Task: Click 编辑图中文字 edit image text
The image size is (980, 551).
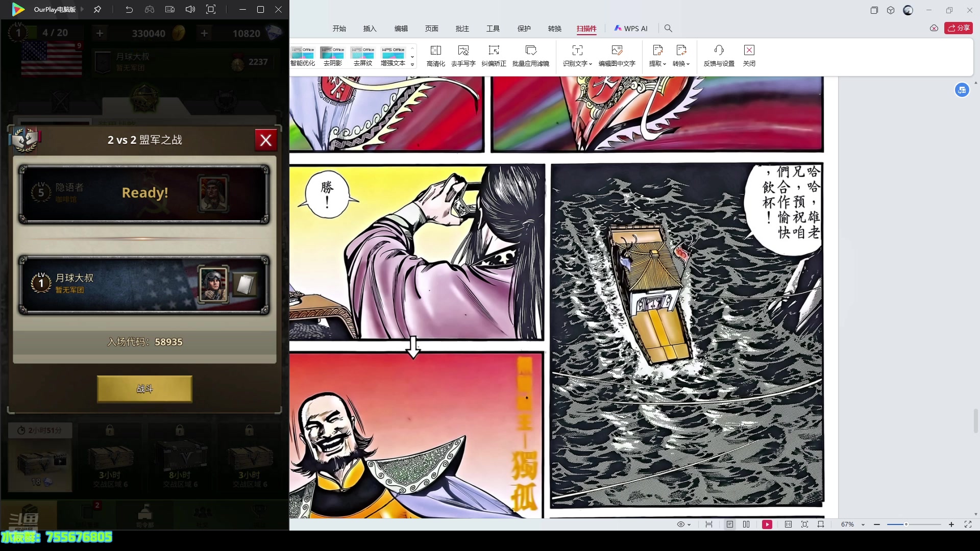Action: 617,56
